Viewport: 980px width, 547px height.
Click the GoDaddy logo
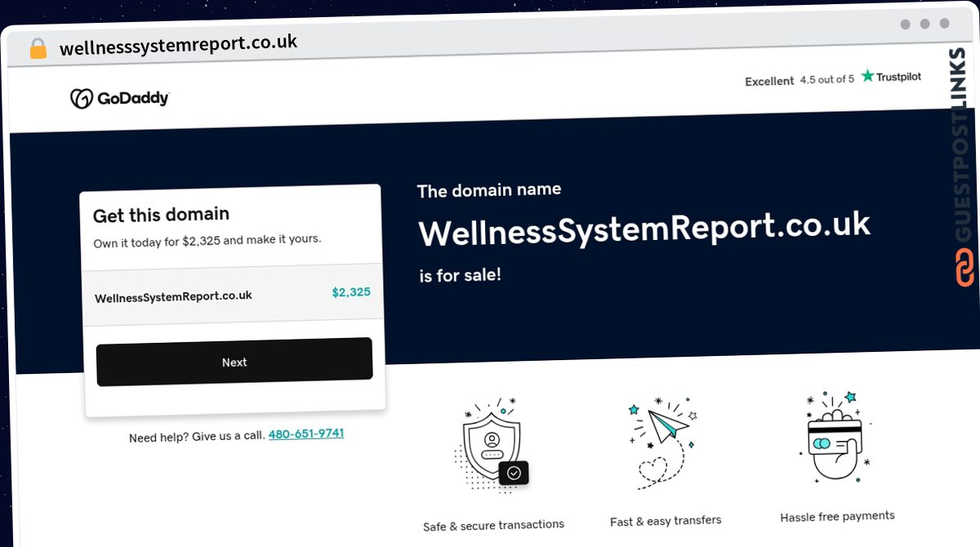point(119,99)
